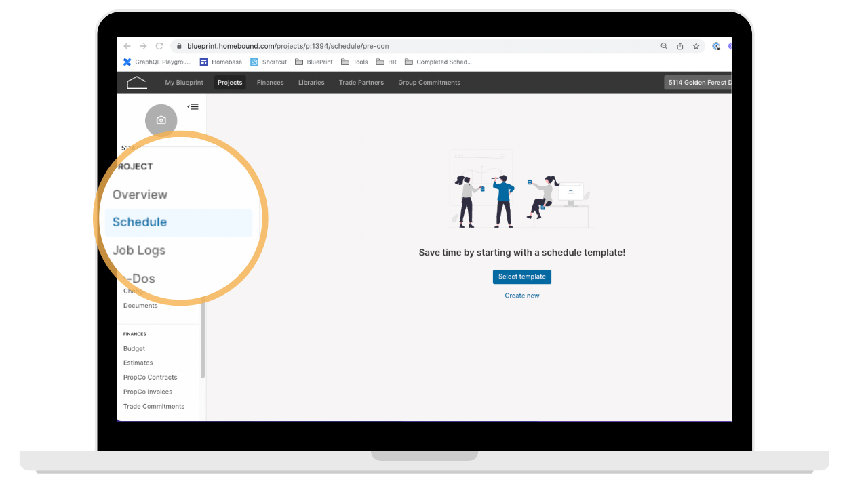The image size is (868, 488).
Task: Open the 5114 Golden Forest project selector
Action: (x=698, y=83)
